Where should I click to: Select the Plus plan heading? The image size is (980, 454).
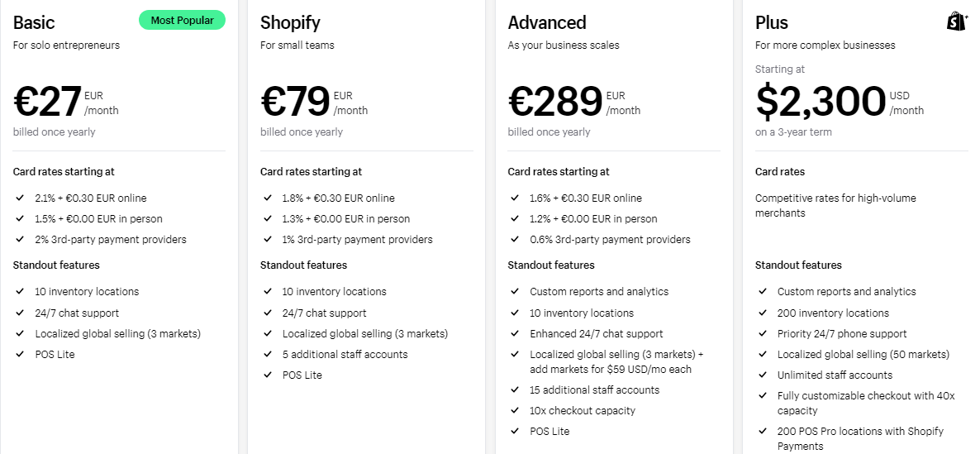pyautogui.click(x=772, y=22)
